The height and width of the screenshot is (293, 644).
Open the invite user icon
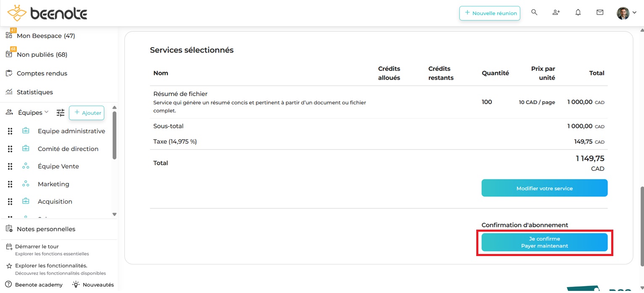[x=556, y=13]
